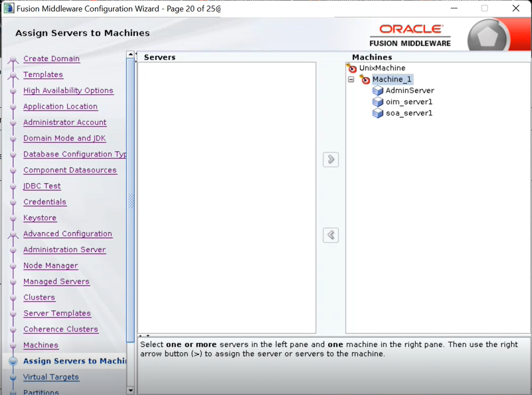This screenshot has height=395, width=532.
Task: Close the Configuration Wizard window
Action: [x=516, y=8]
